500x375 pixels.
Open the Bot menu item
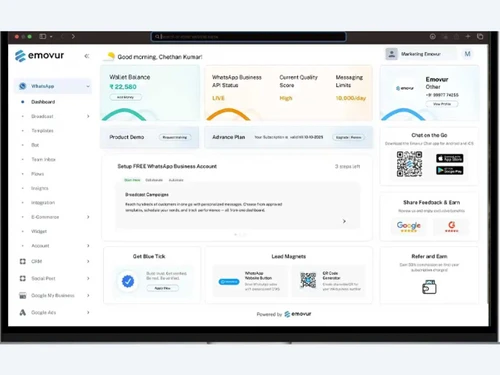click(35, 145)
